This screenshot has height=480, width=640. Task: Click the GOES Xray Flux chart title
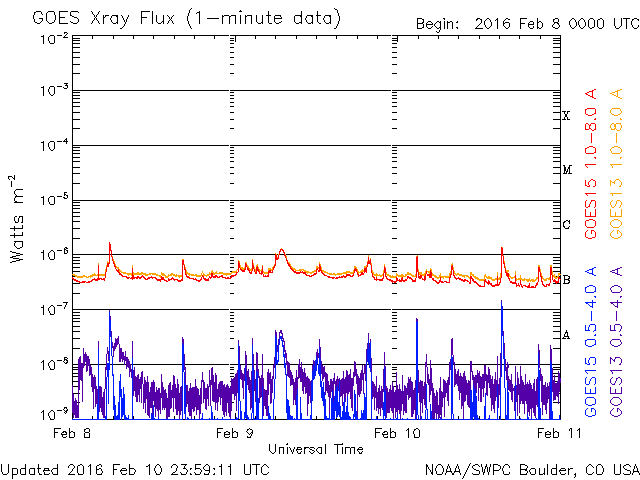point(186,18)
